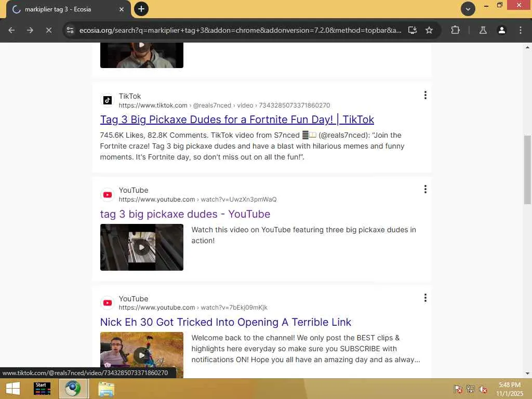Screen dimensions: 532x399
Task: Open the Chrome Labs flask icon
Action: tap(483, 30)
